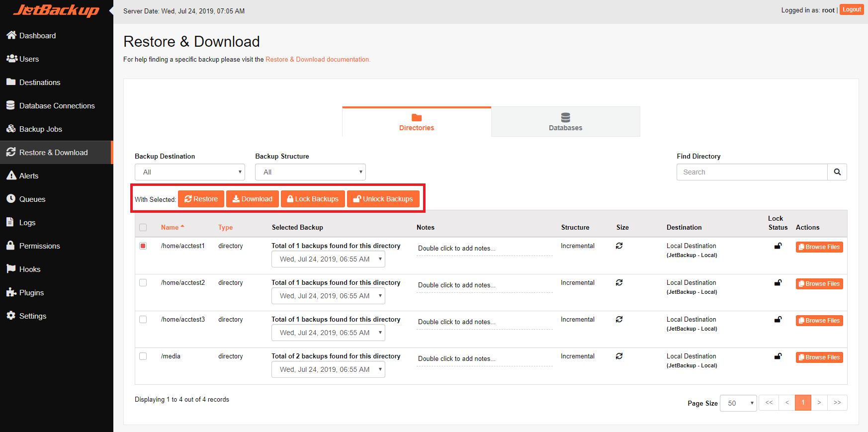
Task: Check the /media row checkbox
Action: pyautogui.click(x=143, y=356)
